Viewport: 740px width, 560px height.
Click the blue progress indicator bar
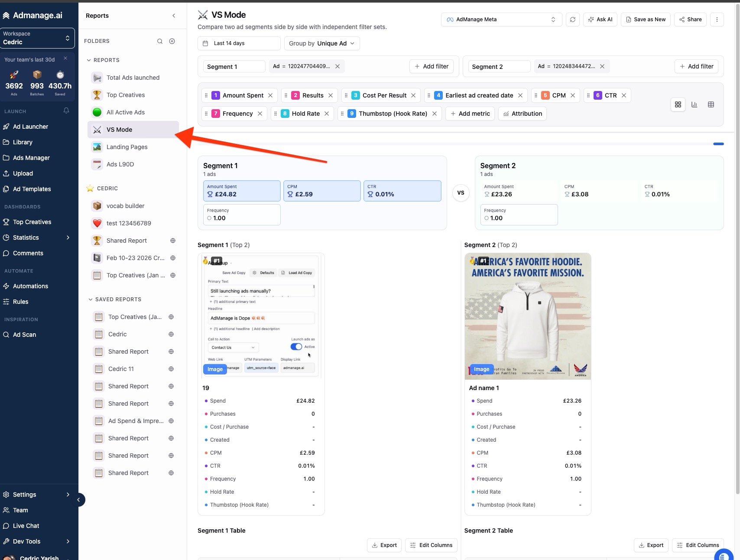pos(718,144)
